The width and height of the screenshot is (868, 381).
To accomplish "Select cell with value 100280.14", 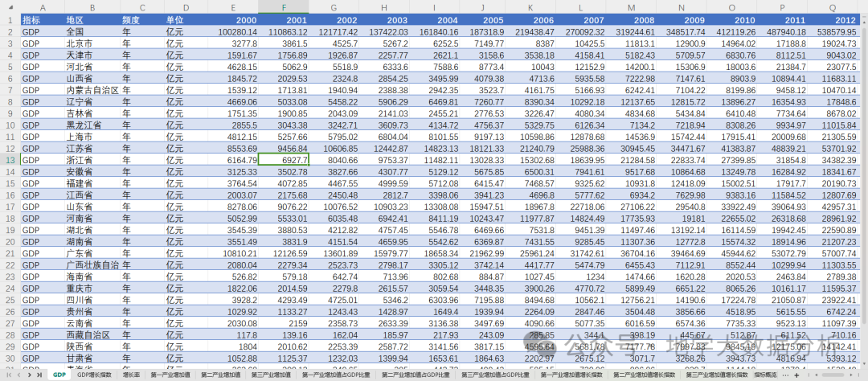I will pyautogui.click(x=232, y=31).
